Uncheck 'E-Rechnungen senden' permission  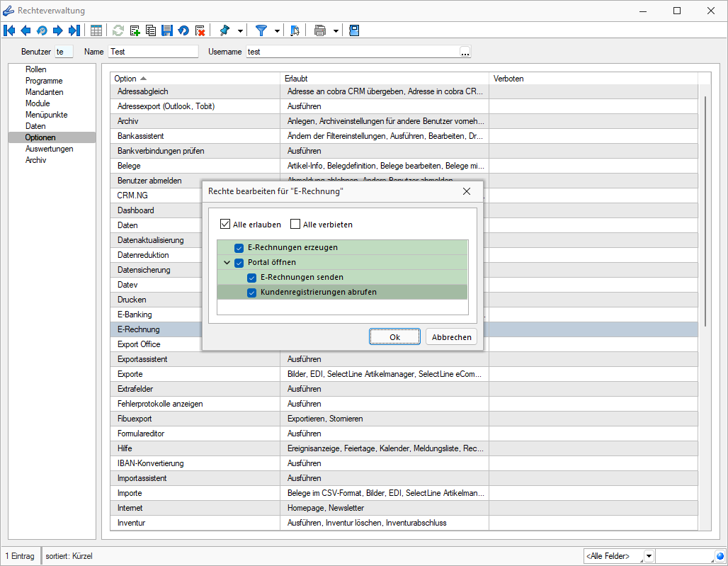coord(252,277)
